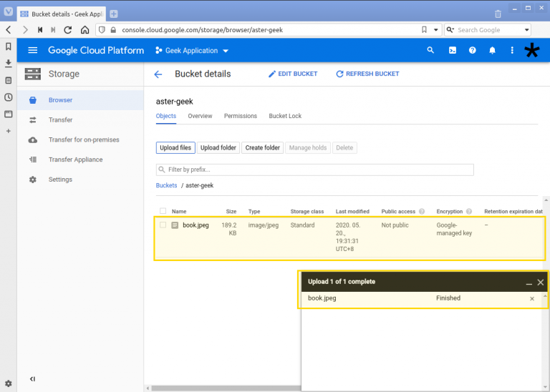Open the window panel icon in the side bar
Screen dimensions: 550x392
tap(9, 114)
